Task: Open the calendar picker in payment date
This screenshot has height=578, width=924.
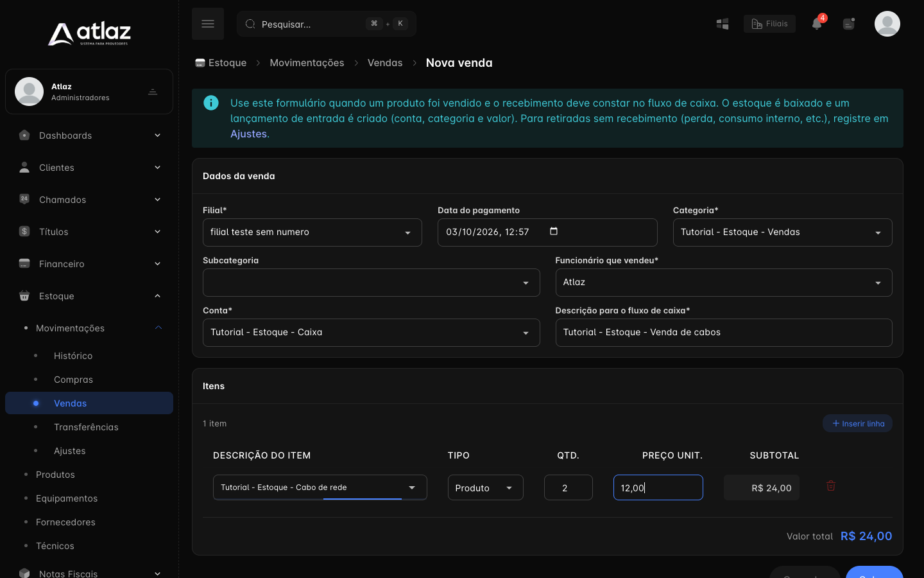Action: (x=554, y=231)
